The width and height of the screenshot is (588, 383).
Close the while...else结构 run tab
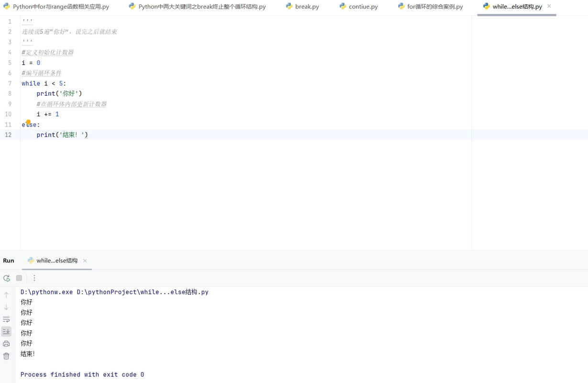point(85,261)
